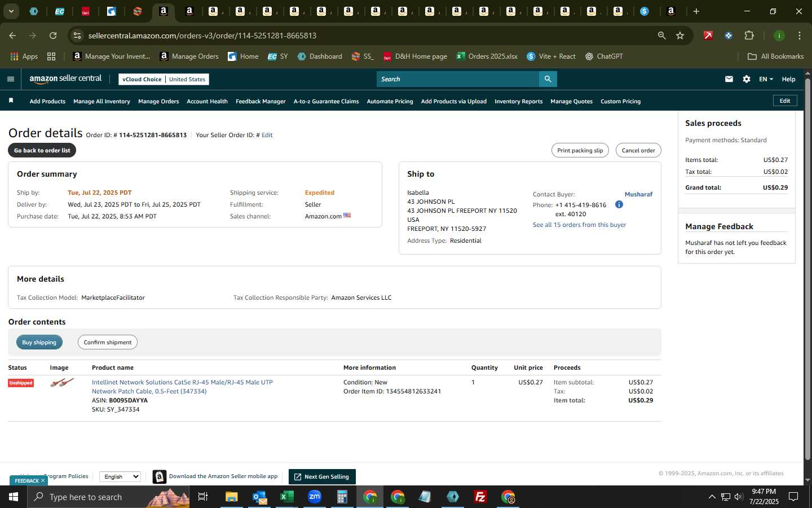Viewport: 812px width, 508px height.
Task: Open See all 15 orders from this buyer
Action: tap(579, 225)
